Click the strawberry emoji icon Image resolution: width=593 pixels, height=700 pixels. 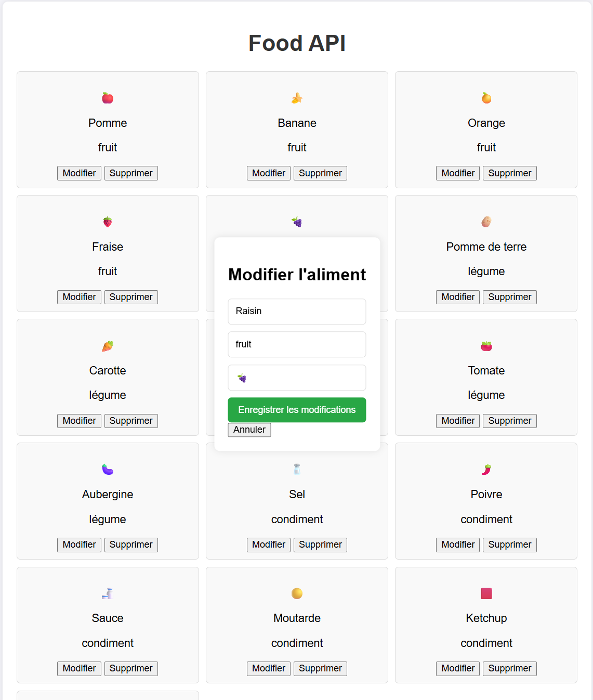(108, 222)
